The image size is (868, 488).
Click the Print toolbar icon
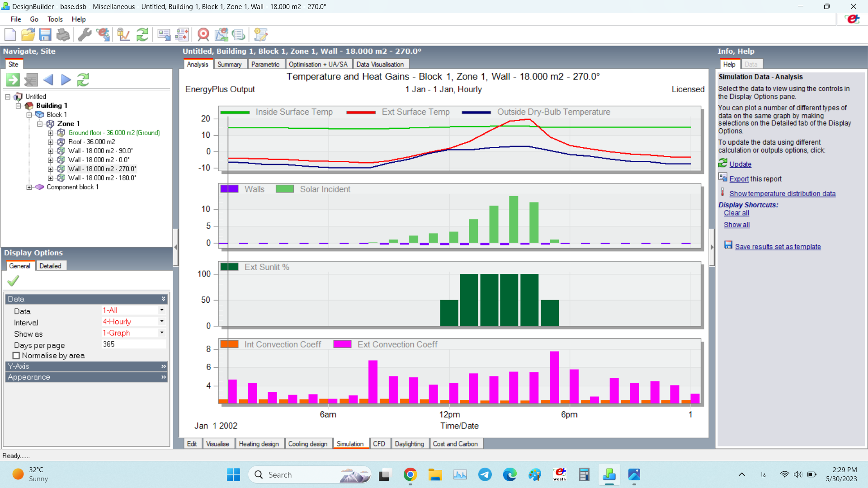(63, 35)
